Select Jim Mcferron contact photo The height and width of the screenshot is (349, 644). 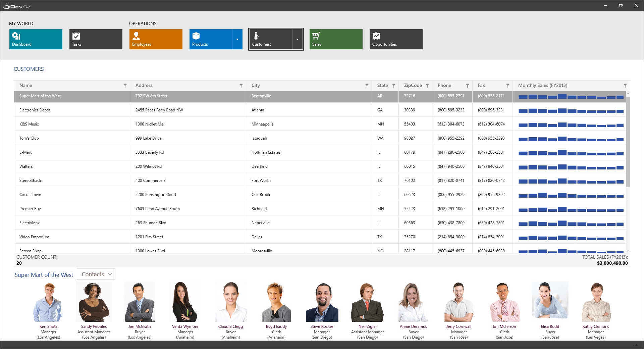(x=504, y=302)
